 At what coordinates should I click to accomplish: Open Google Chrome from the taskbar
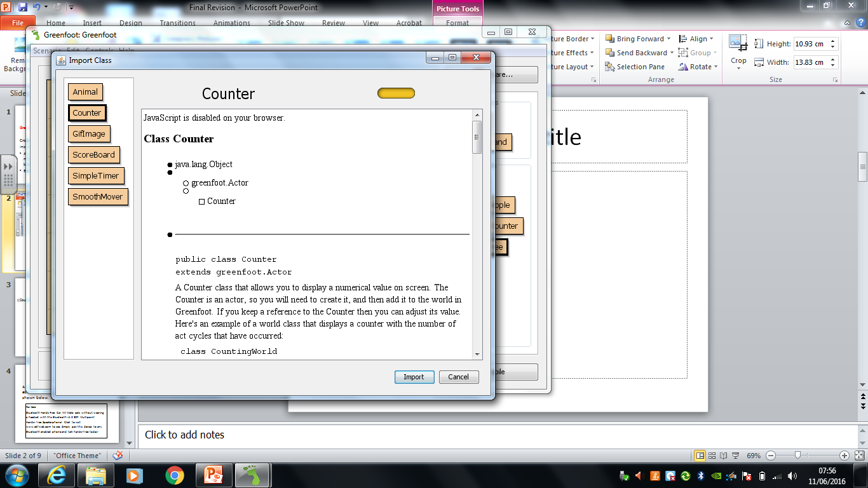[x=174, y=475]
